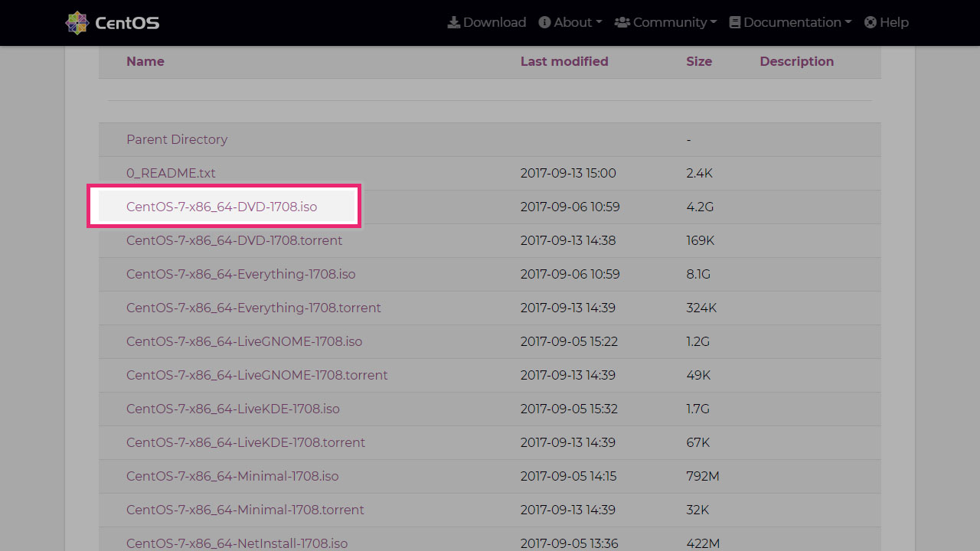This screenshot has height=551, width=980.
Task: Click the 792M size of Minimal iso
Action: click(703, 476)
